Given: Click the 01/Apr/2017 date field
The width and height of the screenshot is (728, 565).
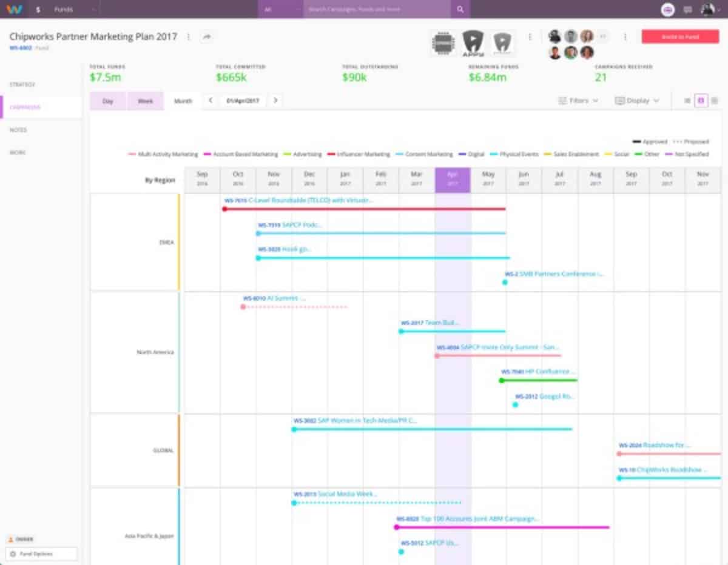Looking at the screenshot, I should [x=243, y=101].
